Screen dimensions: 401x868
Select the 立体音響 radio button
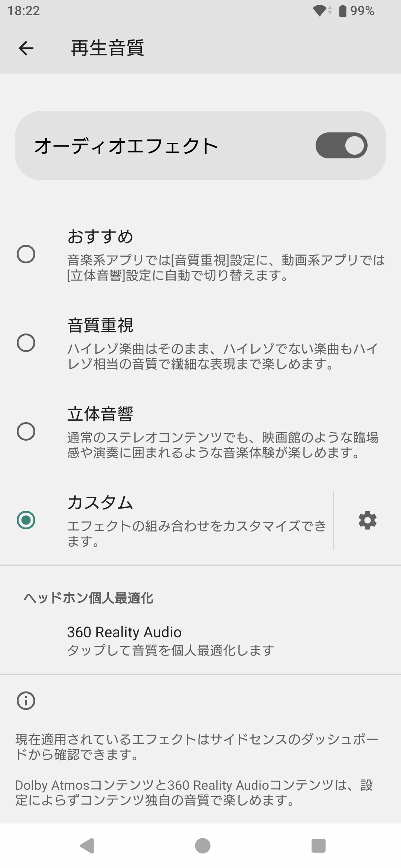[x=26, y=431]
